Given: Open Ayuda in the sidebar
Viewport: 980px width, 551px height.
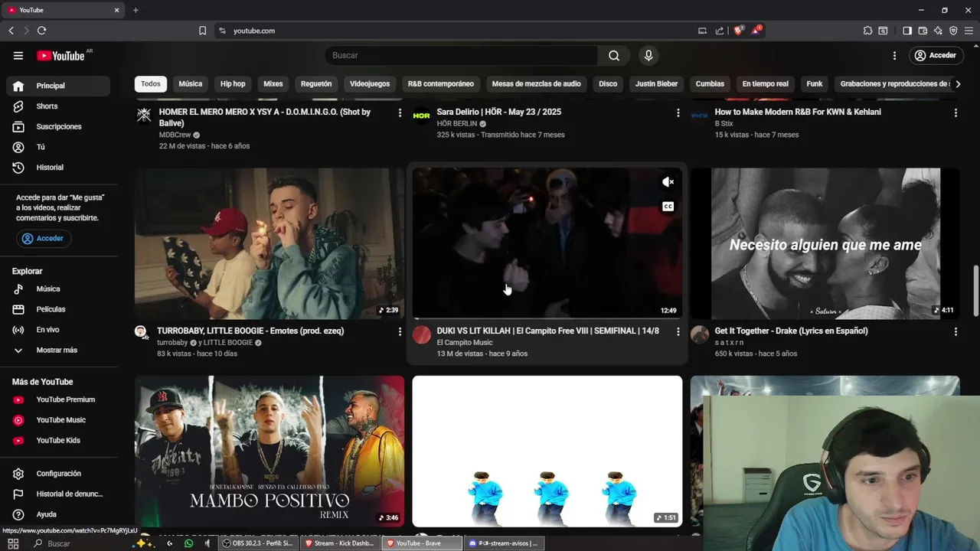Looking at the screenshot, I should click(x=58, y=514).
